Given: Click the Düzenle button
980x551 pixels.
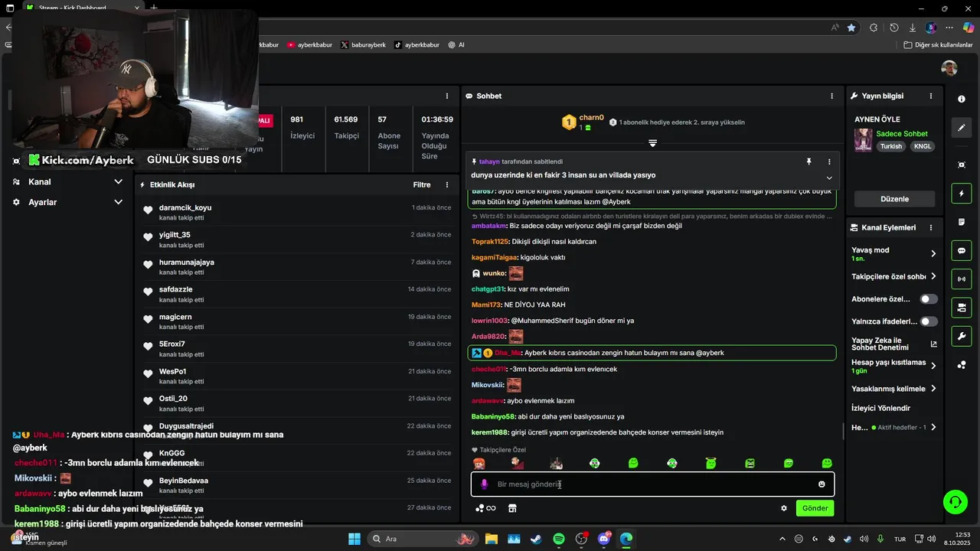Looking at the screenshot, I should 894,199.
